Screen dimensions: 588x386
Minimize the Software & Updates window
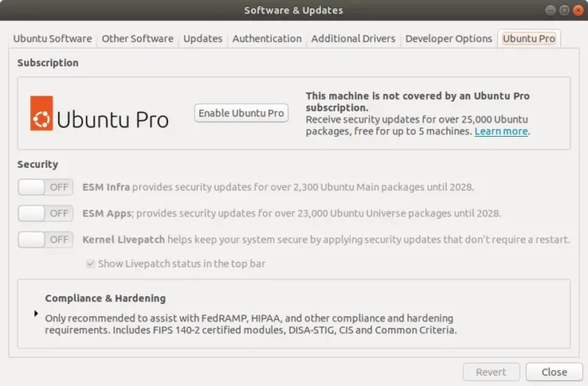click(x=550, y=10)
